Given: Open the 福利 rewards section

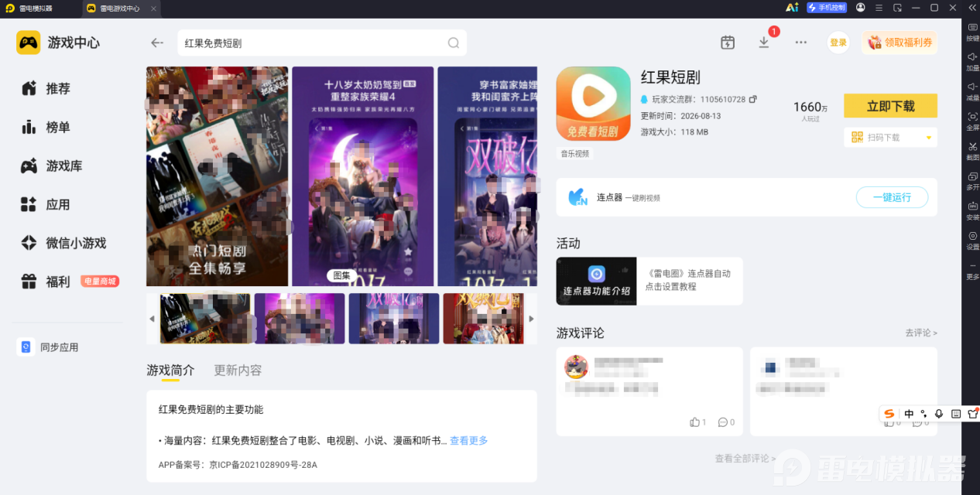Looking at the screenshot, I should (x=46, y=282).
